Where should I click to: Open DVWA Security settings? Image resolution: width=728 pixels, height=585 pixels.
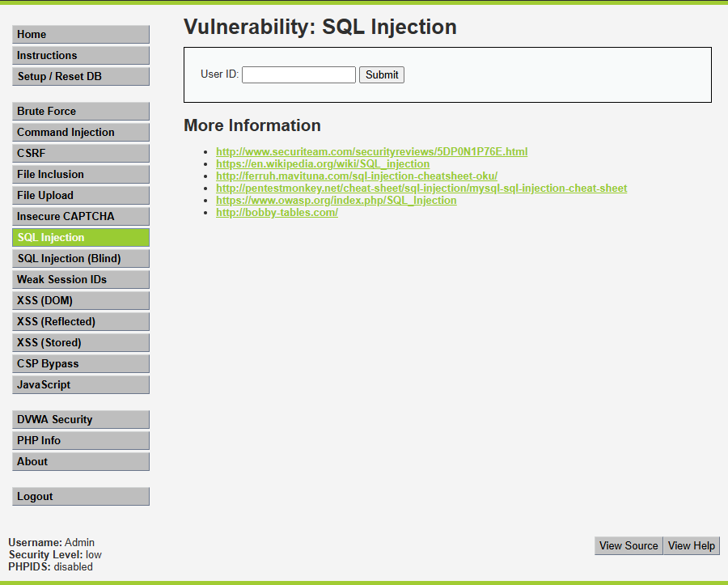pos(81,420)
